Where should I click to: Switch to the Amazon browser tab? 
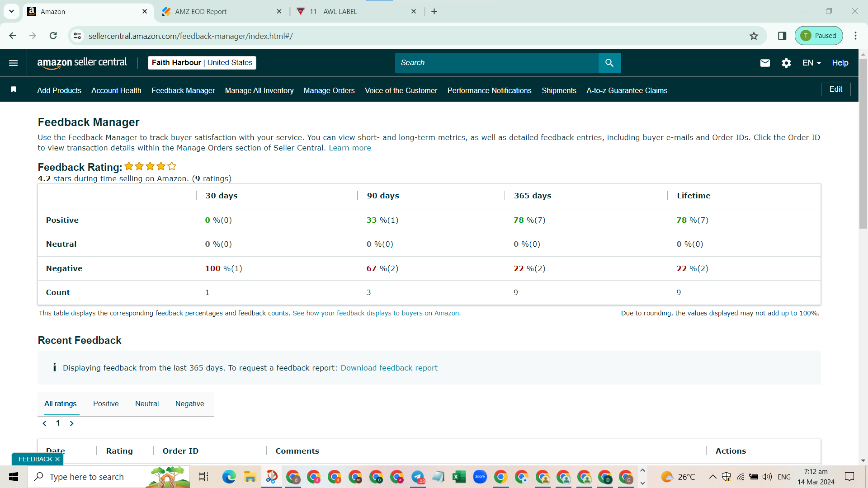88,11
